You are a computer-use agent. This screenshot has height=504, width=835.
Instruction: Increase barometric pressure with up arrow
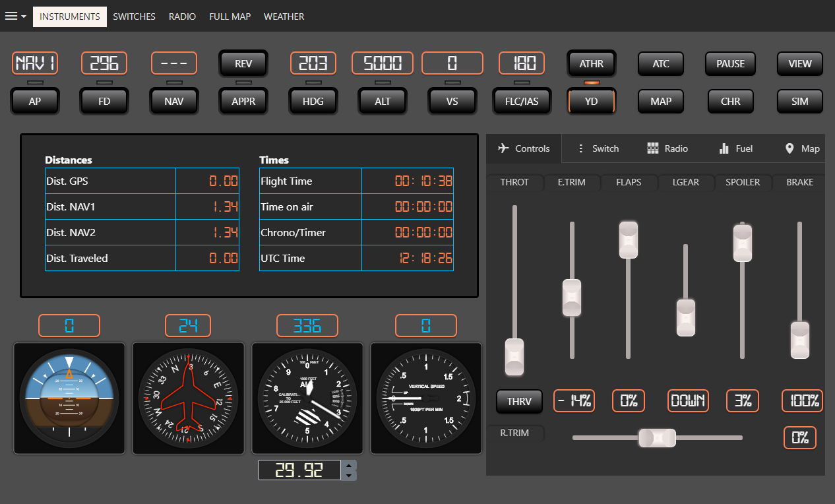point(350,465)
